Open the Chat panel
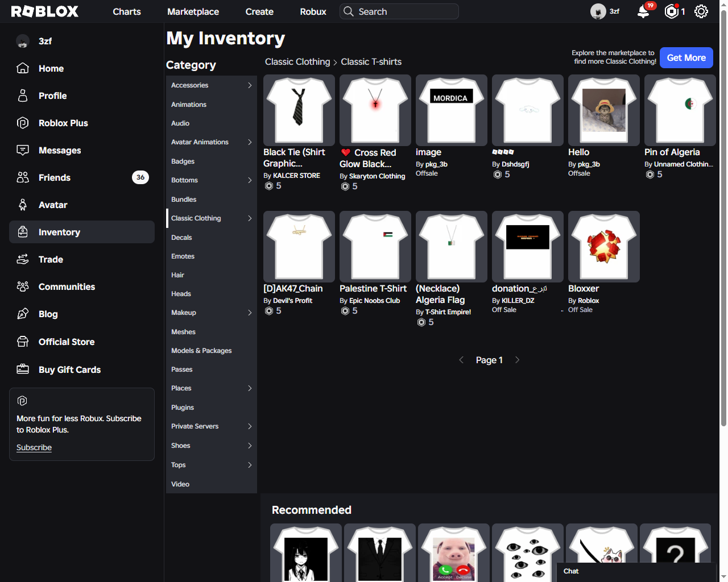Viewport: 728px width, 582px height. coord(636,572)
